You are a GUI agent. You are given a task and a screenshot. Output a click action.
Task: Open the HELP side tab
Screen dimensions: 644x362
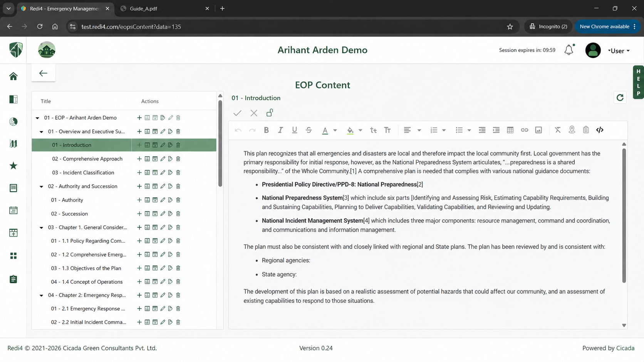pos(638,82)
